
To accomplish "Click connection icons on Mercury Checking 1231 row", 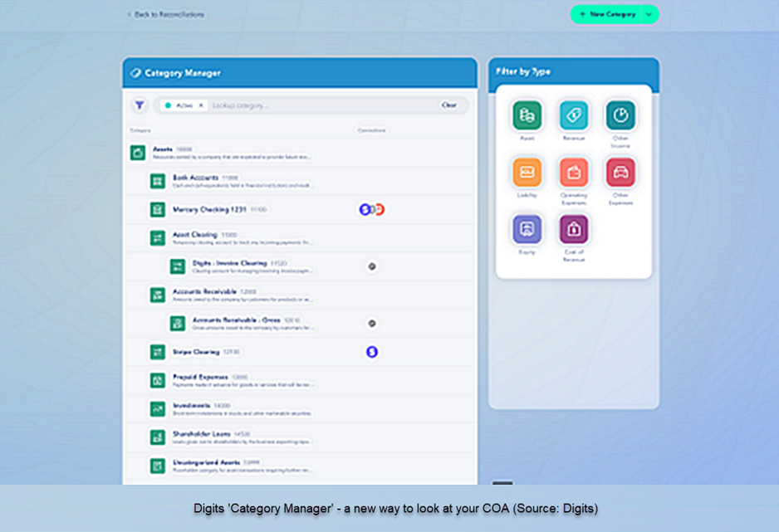I will tap(372, 209).
